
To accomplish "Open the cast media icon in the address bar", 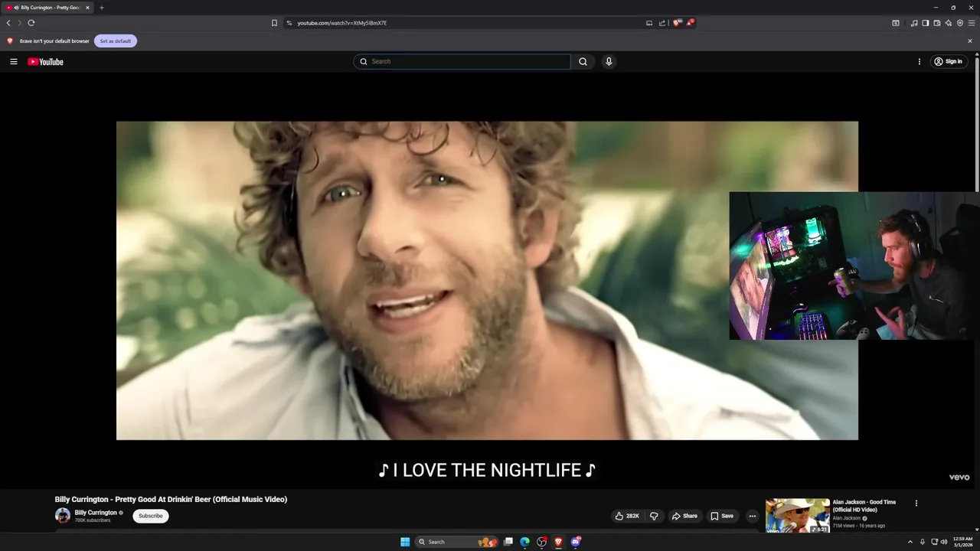I will click(x=649, y=23).
